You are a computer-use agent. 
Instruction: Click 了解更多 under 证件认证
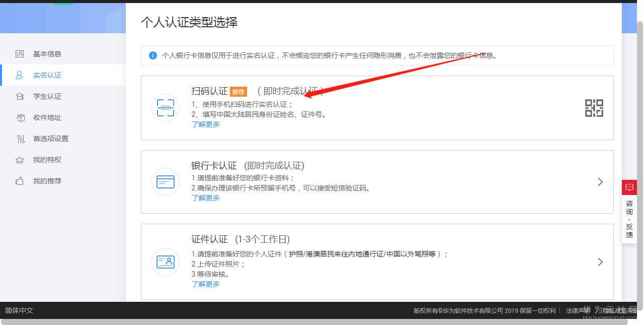[206, 284]
